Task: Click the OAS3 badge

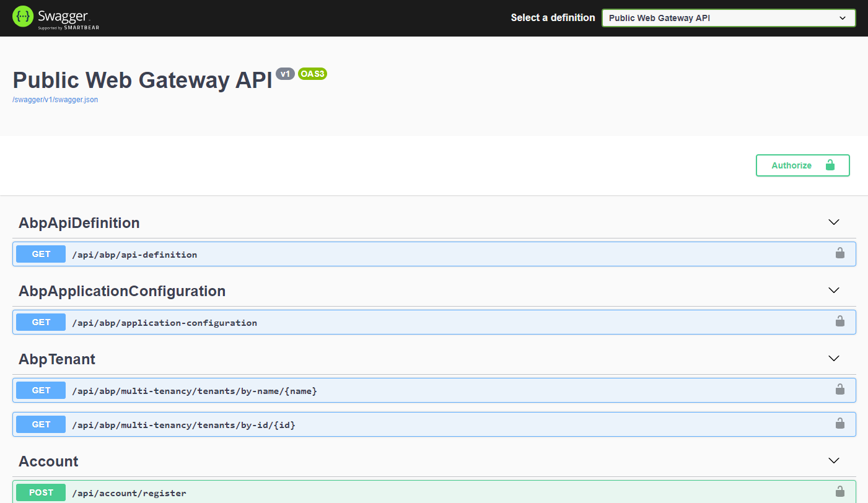Action: point(312,74)
